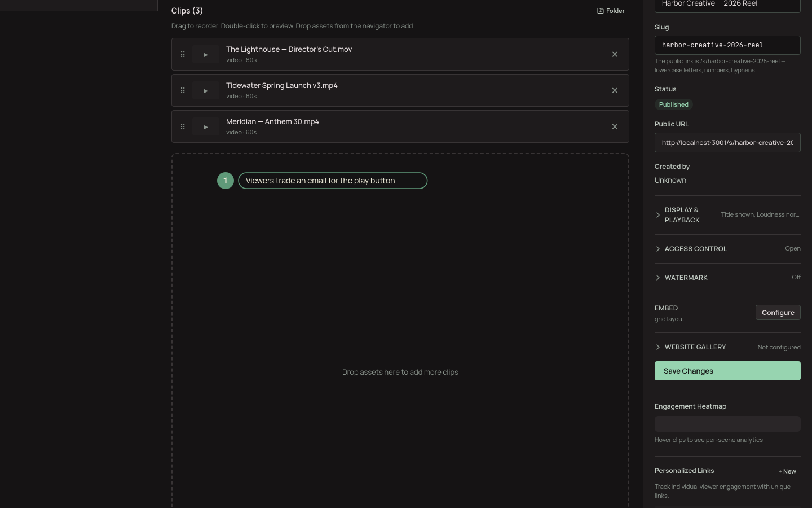Screen dimensions: 812x508
Task: Open the Folder button above clips
Action: click(x=611, y=11)
